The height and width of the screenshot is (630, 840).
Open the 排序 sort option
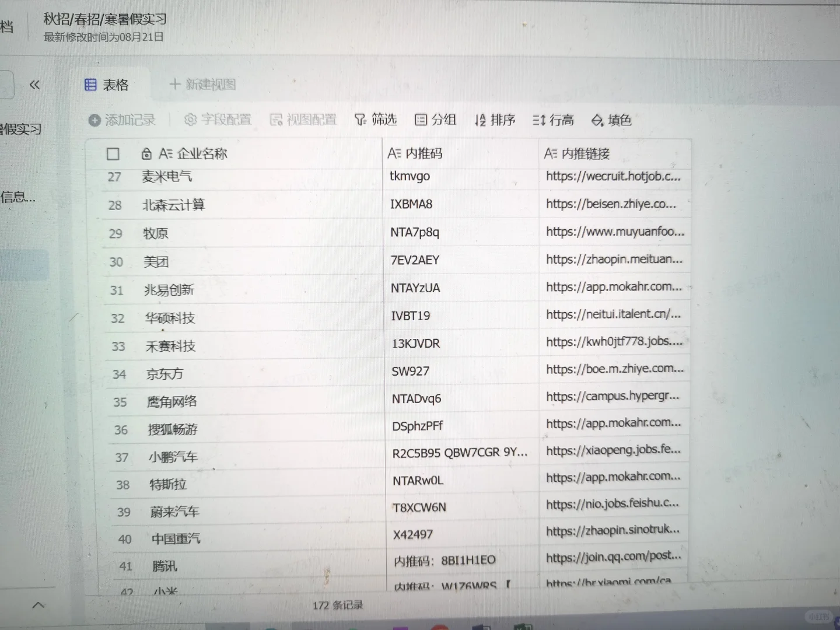click(x=495, y=120)
